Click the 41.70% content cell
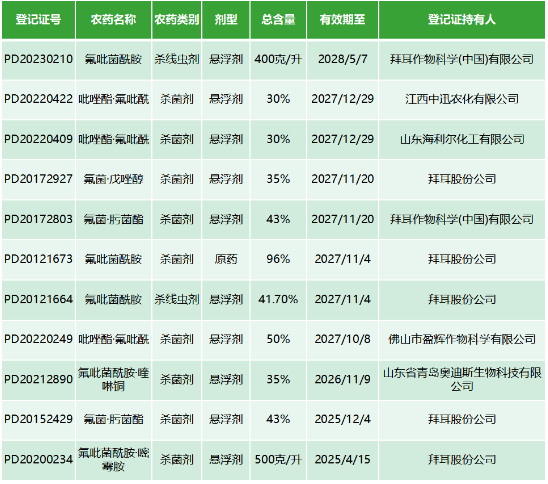 click(x=278, y=299)
